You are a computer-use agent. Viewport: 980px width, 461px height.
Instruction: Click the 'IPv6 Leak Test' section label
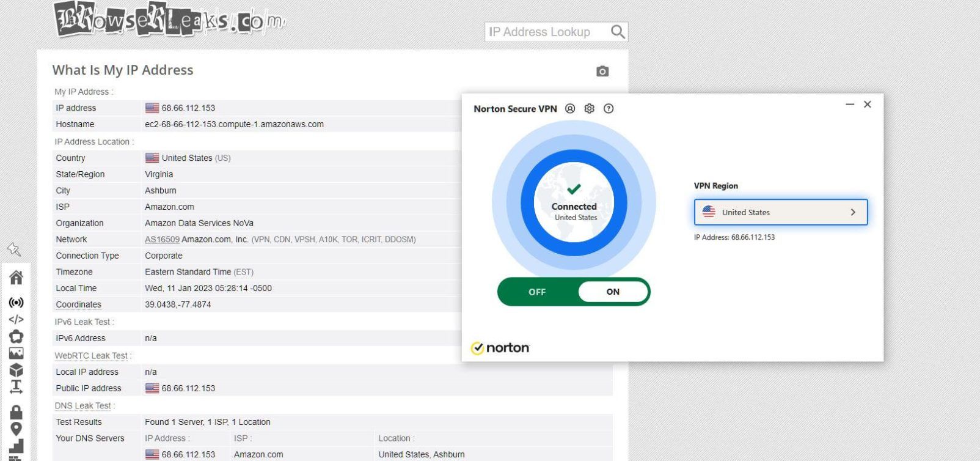click(84, 322)
